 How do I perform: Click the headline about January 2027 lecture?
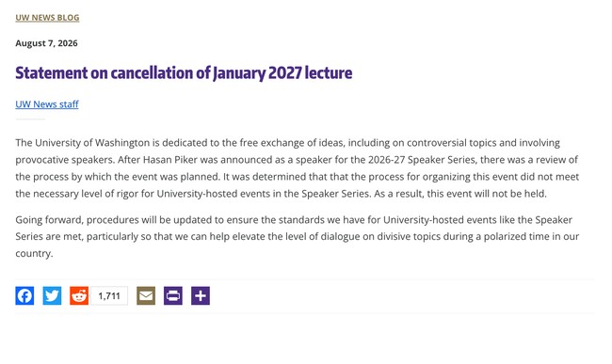pos(184,72)
